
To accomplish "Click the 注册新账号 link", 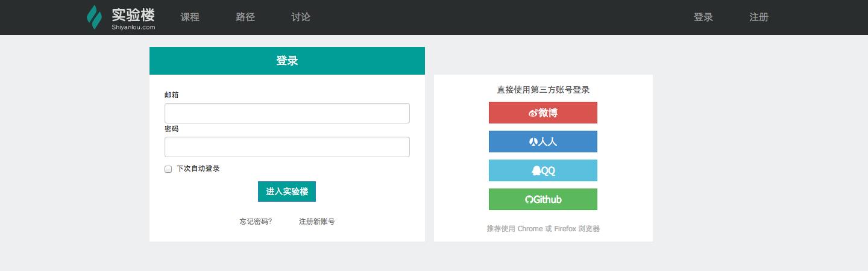I will click(x=317, y=222).
